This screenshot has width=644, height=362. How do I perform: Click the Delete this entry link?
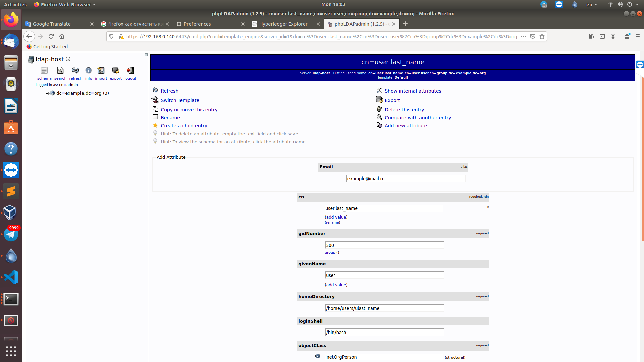click(x=404, y=110)
